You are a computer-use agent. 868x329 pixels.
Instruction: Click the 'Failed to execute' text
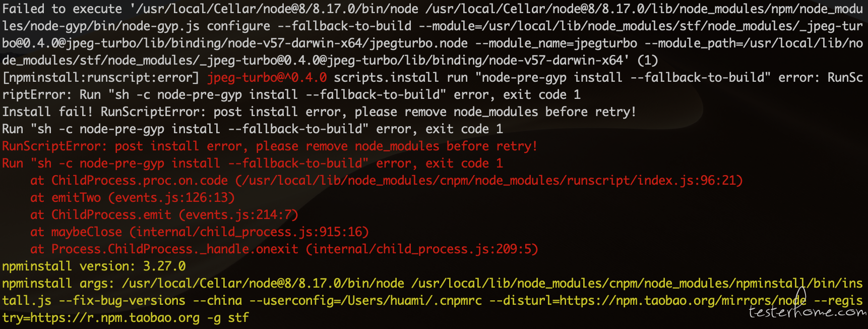point(62,9)
